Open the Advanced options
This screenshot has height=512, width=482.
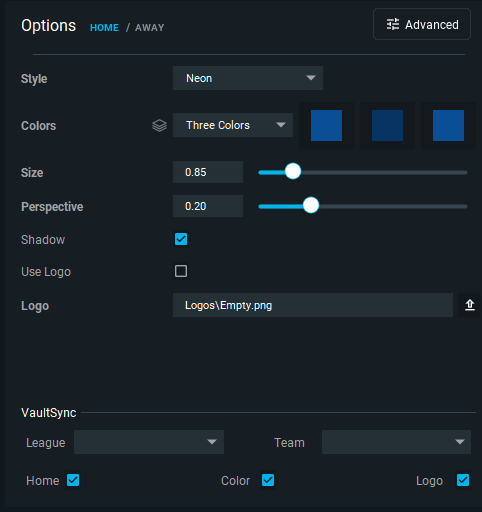click(422, 24)
